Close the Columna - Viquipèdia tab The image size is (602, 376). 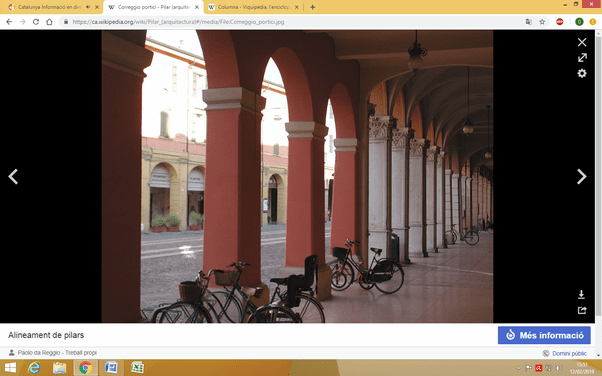(297, 7)
